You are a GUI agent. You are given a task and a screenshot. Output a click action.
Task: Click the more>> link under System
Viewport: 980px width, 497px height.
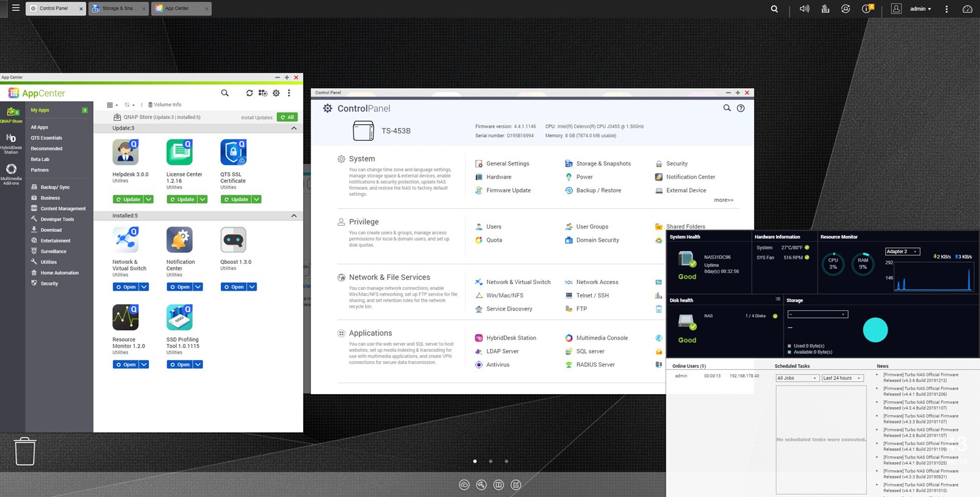click(x=723, y=200)
